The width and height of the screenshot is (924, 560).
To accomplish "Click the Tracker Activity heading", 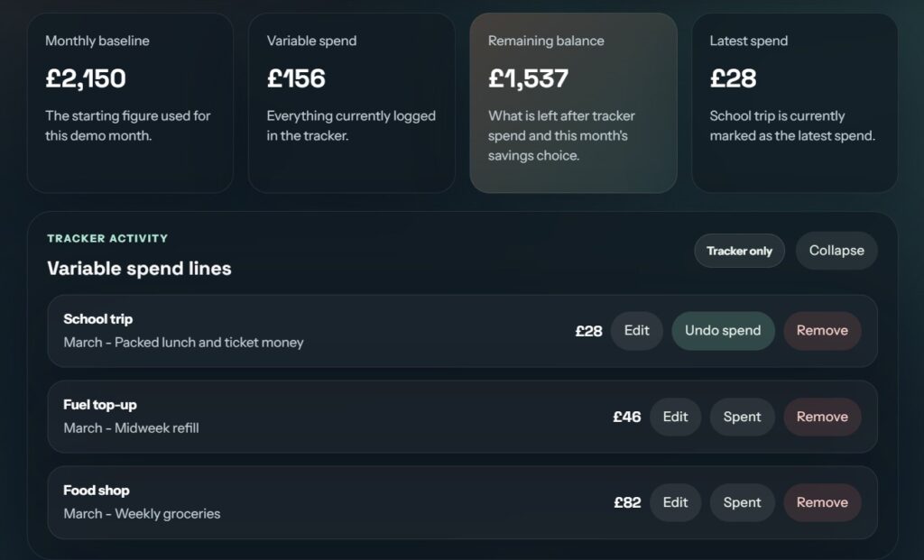I will point(106,238).
